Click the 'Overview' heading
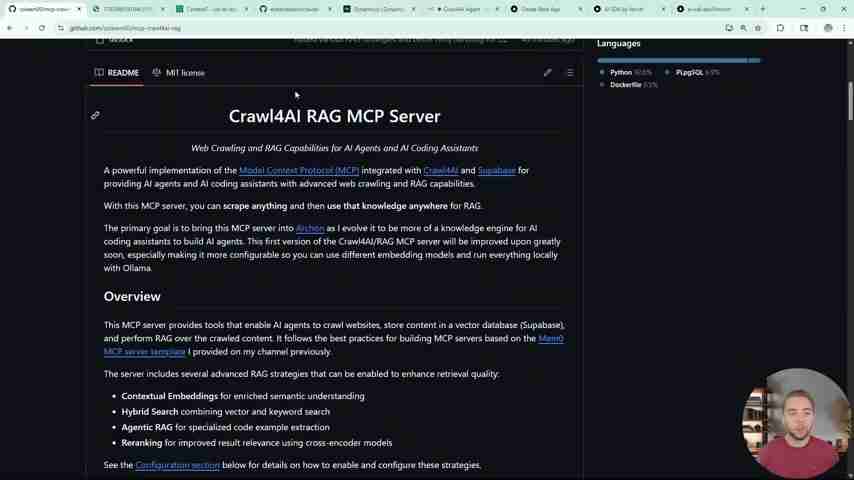This screenshot has width=854, height=480. point(132,296)
